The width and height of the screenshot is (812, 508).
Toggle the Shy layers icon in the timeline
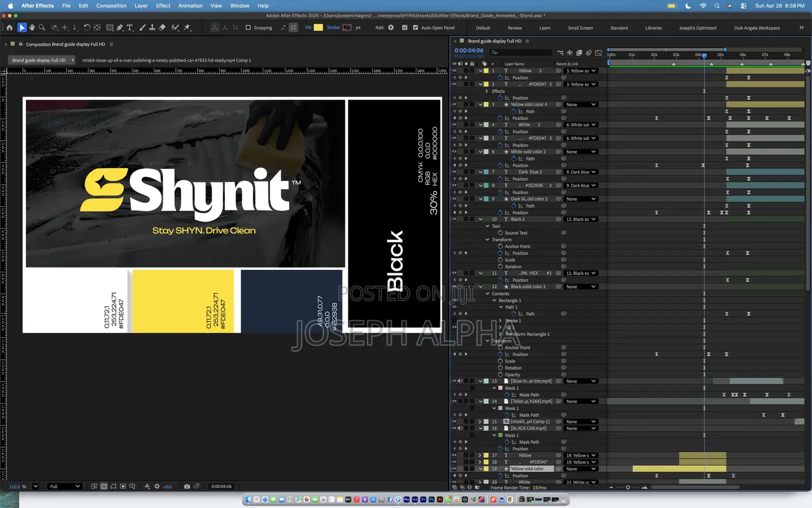tap(570, 52)
